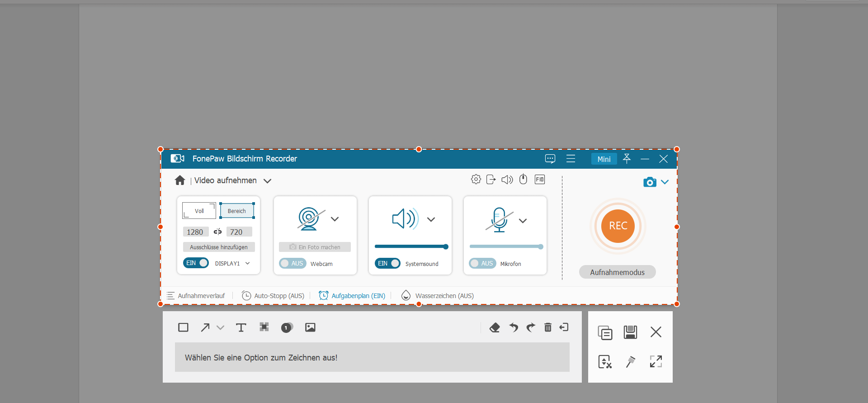
Task: Adjust the Systemsound volume slider
Action: 411,247
